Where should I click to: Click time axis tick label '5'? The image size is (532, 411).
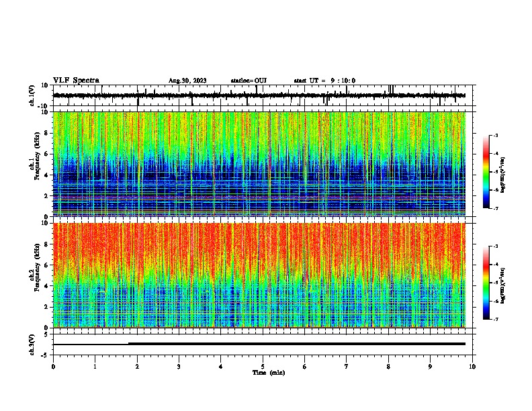(263, 367)
